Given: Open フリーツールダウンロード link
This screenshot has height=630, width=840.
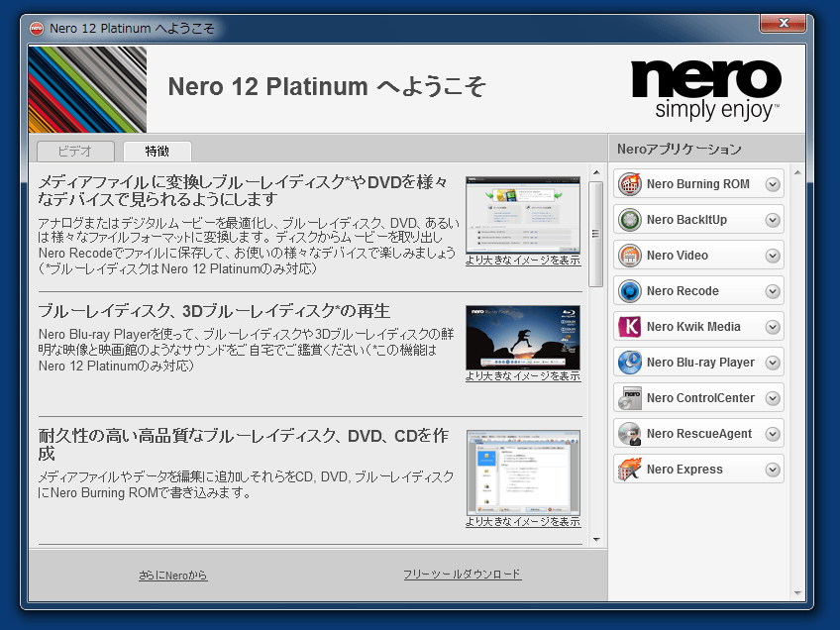Looking at the screenshot, I should click(x=462, y=575).
